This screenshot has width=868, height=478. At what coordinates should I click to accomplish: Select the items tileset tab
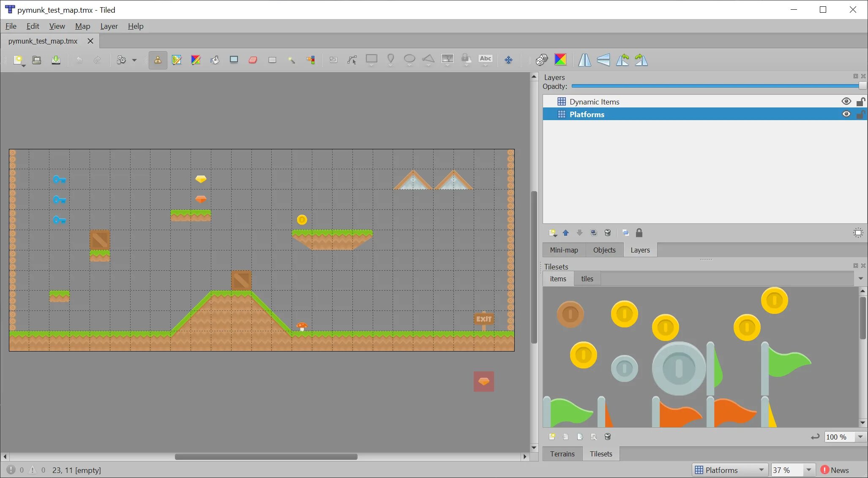point(557,278)
